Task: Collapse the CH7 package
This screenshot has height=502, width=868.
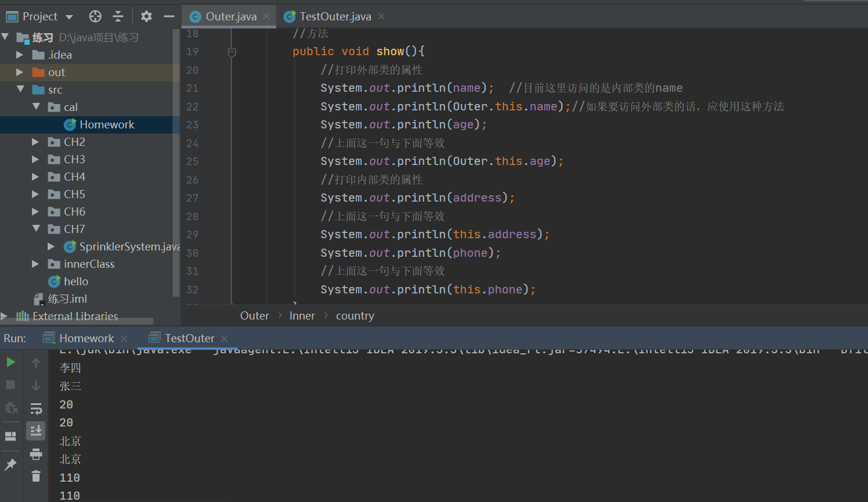Action: coord(36,229)
